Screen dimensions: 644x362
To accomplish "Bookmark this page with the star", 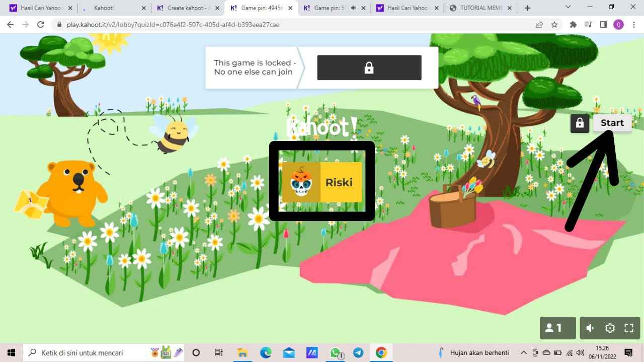I will coord(554,25).
